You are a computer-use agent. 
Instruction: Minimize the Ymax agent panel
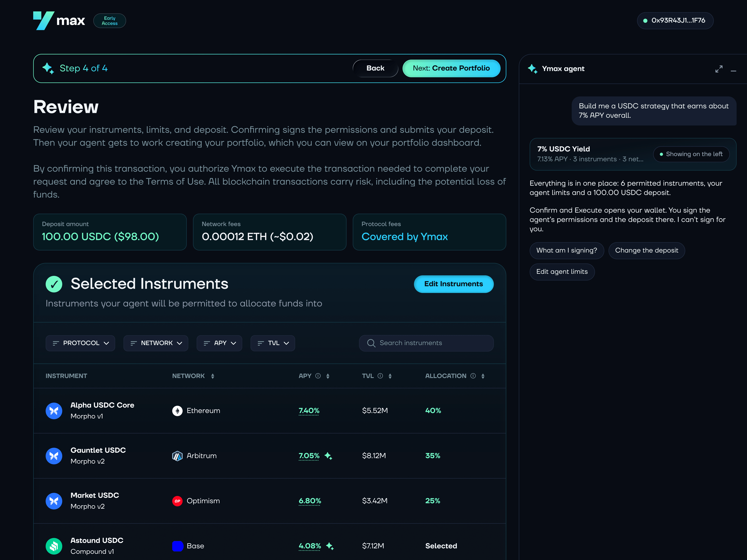[x=734, y=71]
